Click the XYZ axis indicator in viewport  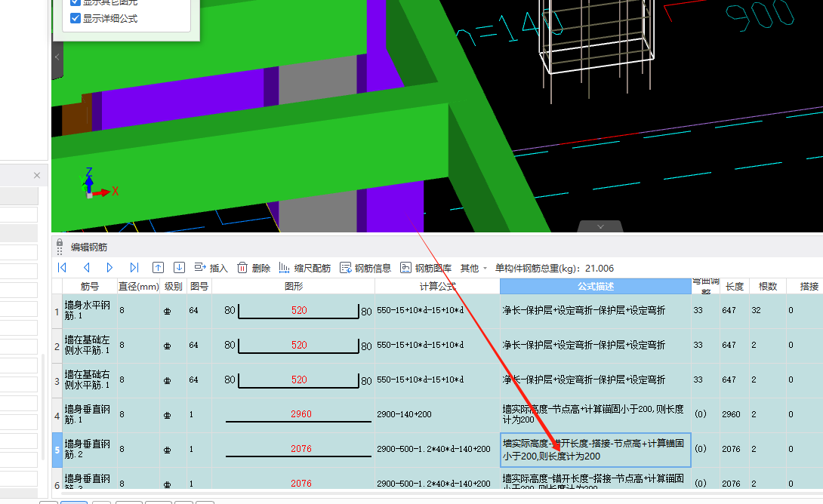[97, 183]
